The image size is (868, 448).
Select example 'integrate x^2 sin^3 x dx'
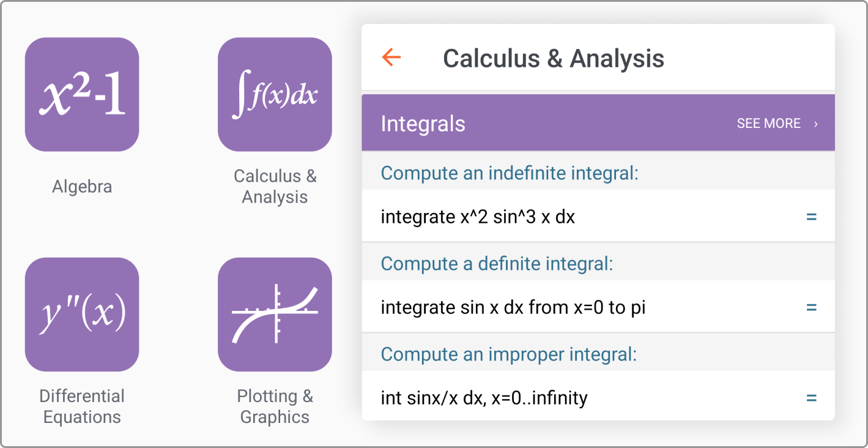point(478,217)
